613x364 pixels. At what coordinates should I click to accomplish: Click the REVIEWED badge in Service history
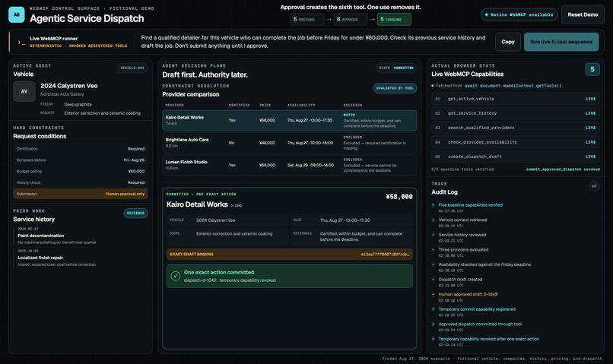pos(135,214)
